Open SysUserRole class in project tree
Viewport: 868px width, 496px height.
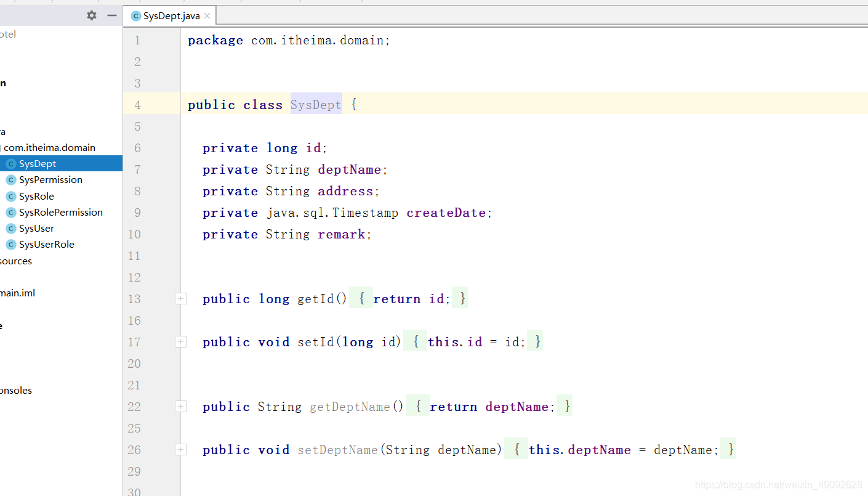47,245
